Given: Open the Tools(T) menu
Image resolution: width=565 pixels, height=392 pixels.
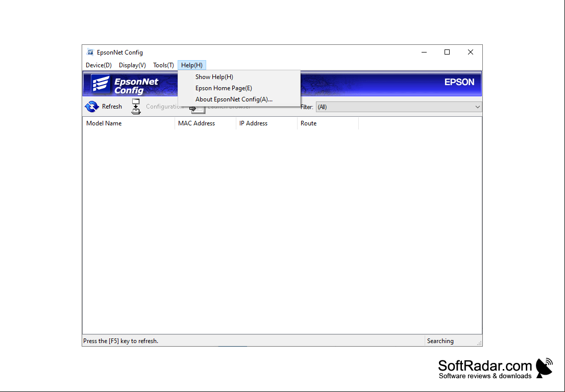Looking at the screenshot, I should click(163, 65).
